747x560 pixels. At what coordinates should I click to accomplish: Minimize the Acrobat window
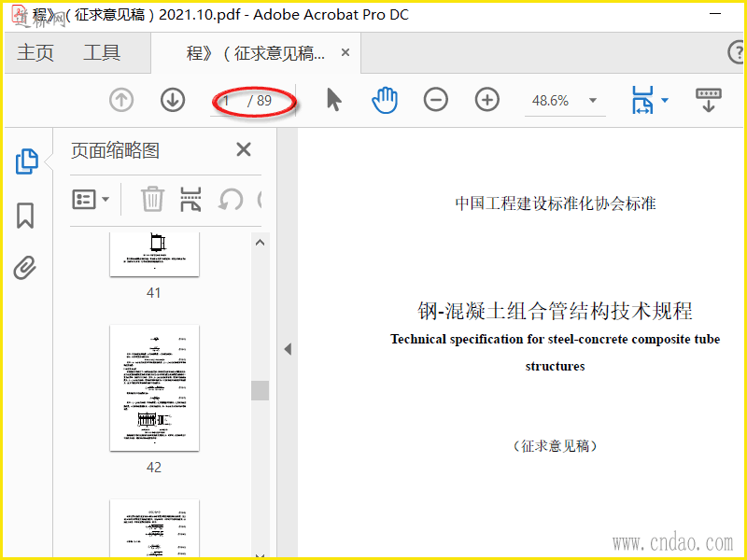click(x=715, y=14)
